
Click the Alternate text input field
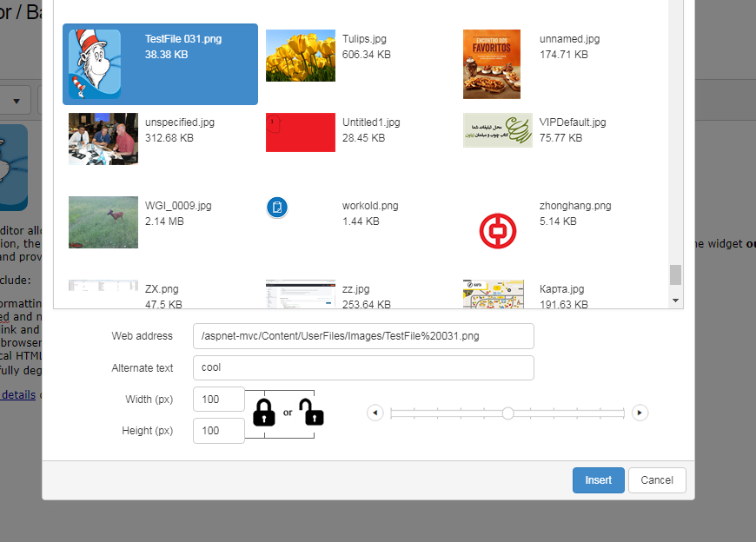coord(363,367)
